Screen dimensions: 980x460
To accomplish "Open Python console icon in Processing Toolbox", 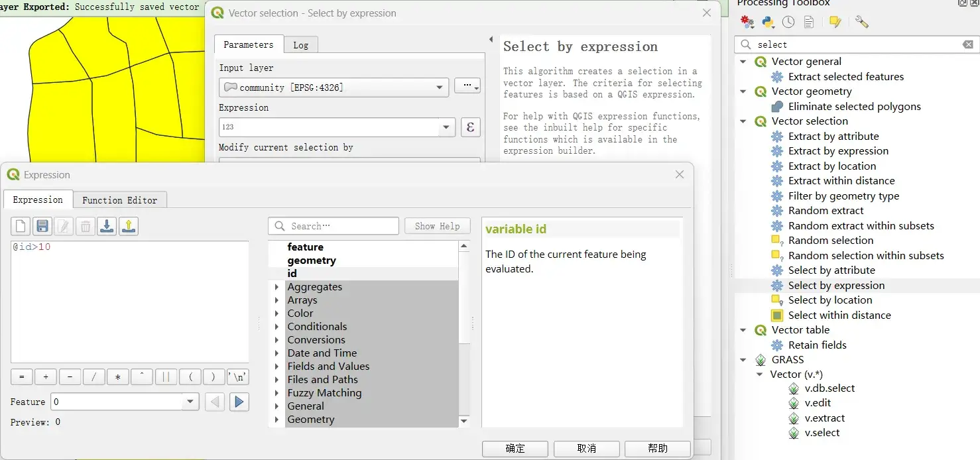I will pos(768,23).
